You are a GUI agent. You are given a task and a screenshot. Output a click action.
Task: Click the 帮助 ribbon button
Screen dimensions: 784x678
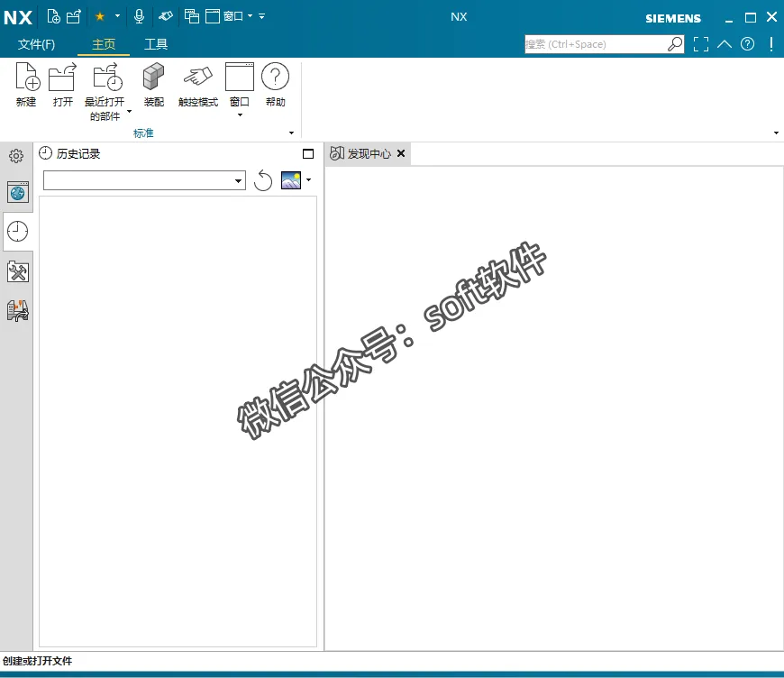coord(275,85)
